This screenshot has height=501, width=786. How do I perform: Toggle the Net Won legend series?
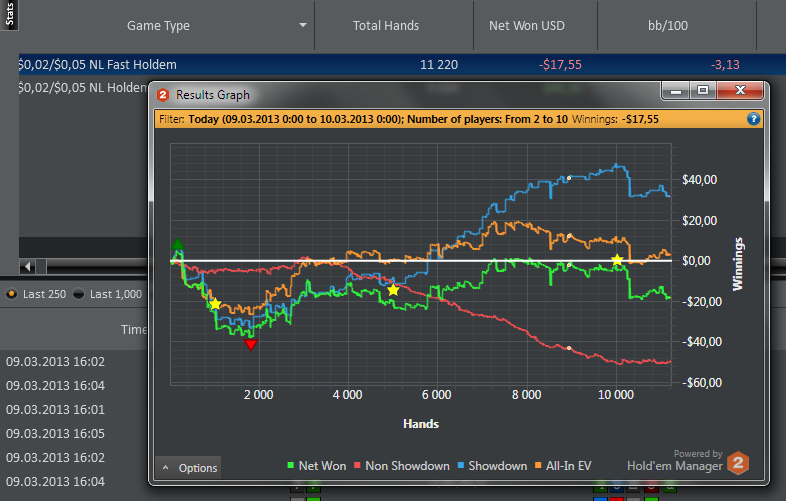tap(318, 466)
